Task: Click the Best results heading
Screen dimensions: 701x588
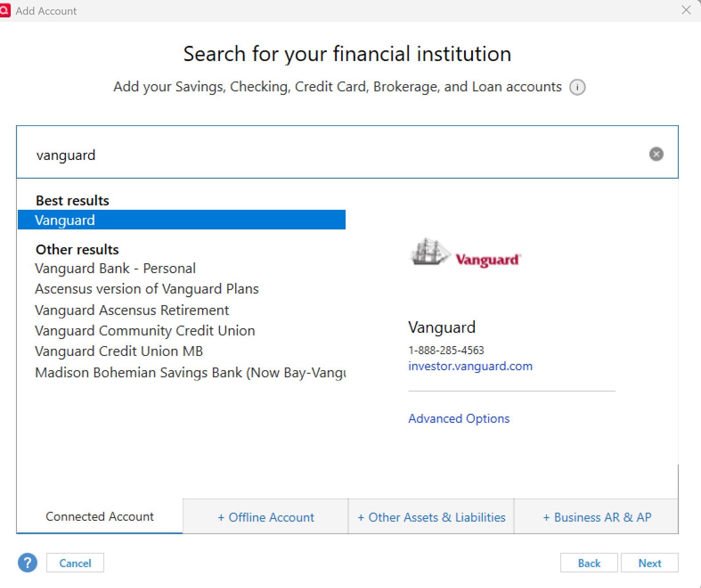Action: 73,200
